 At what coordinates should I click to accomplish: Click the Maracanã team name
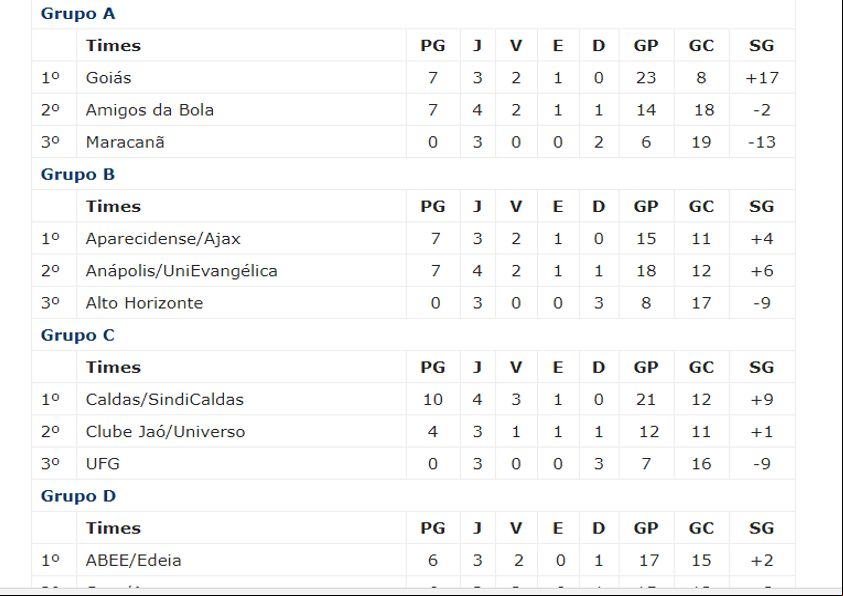[x=125, y=142]
